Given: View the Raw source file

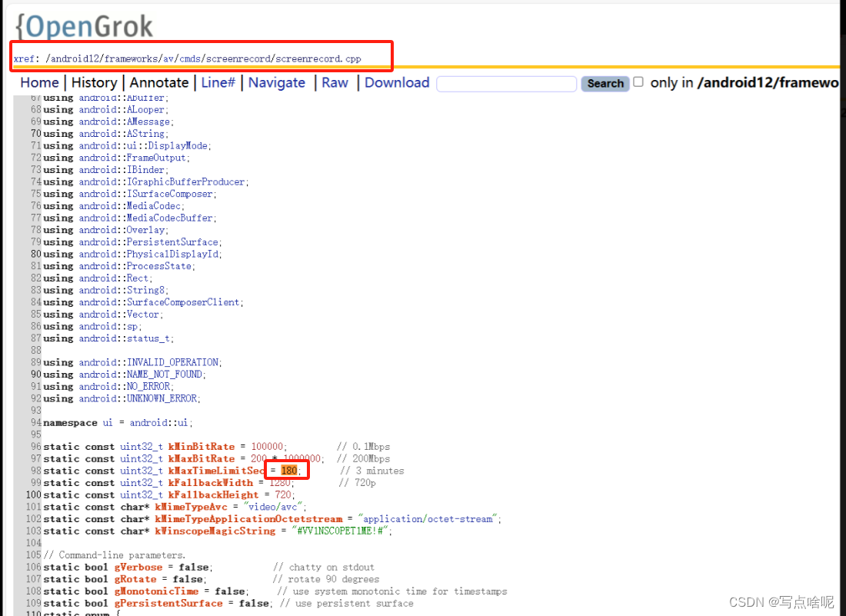Looking at the screenshot, I should click(x=335, y=82).
